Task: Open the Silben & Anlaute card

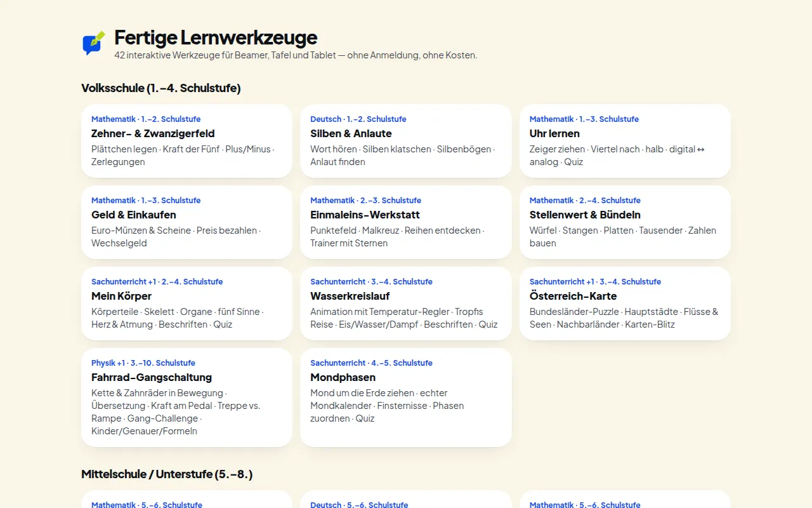Action: [x=406, y=141]
